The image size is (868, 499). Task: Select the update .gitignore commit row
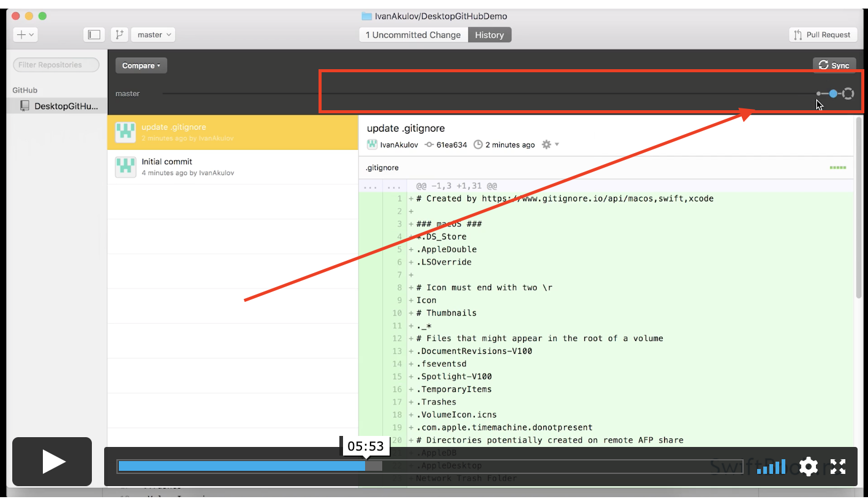pyautogui.click(x=233, y=132)
